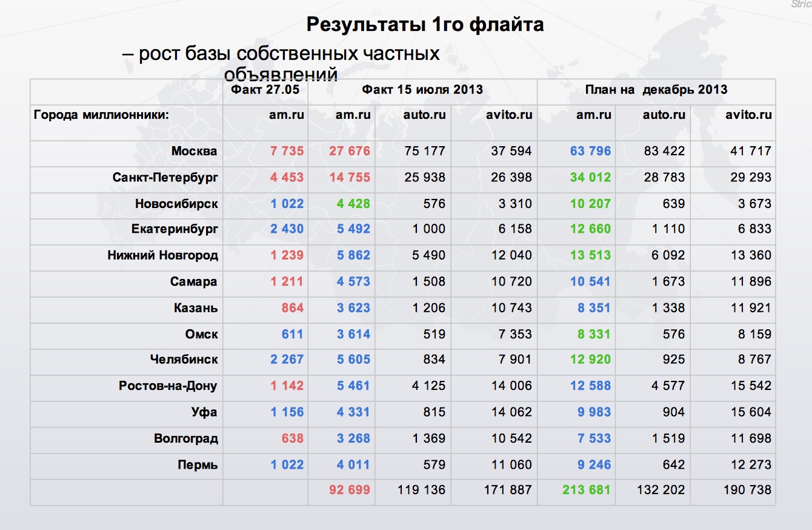The width and height of the screenshot is (812, 530).
Task: Select the cell "37 594"
Action: [511, 151]
